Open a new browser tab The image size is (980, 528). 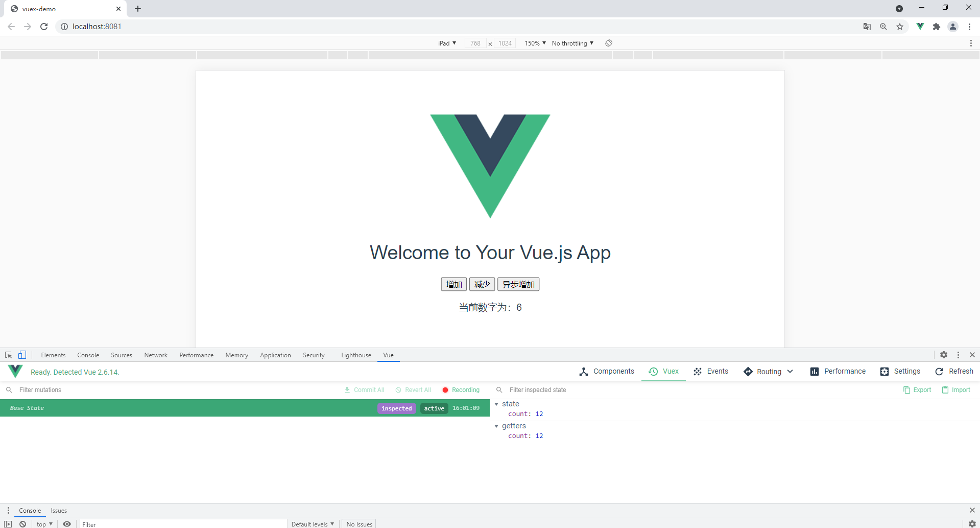(138, 9)
